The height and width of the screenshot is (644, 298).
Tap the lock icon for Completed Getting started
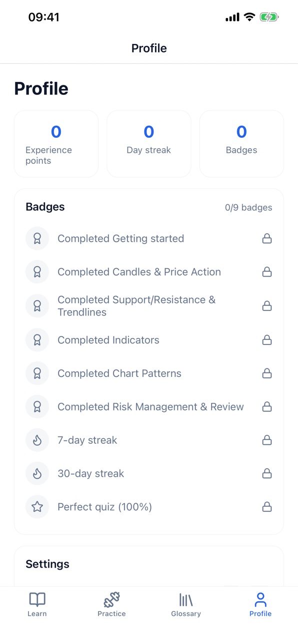point(267,239)
